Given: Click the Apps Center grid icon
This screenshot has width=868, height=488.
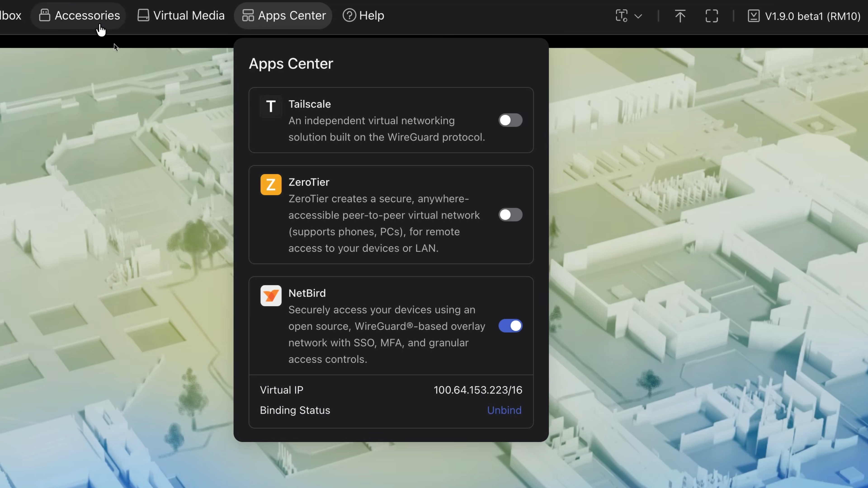Looking at the screenshot, I should (248, 16).
